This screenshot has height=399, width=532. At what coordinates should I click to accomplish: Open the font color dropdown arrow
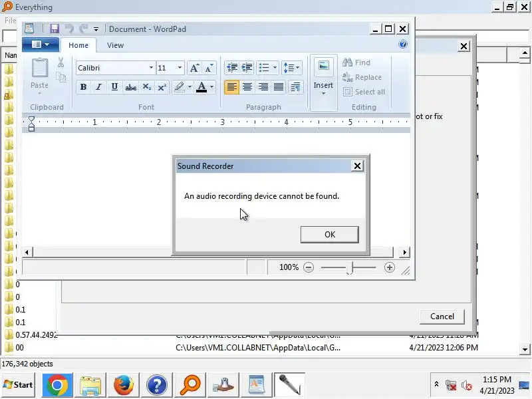tap(211, 87)
